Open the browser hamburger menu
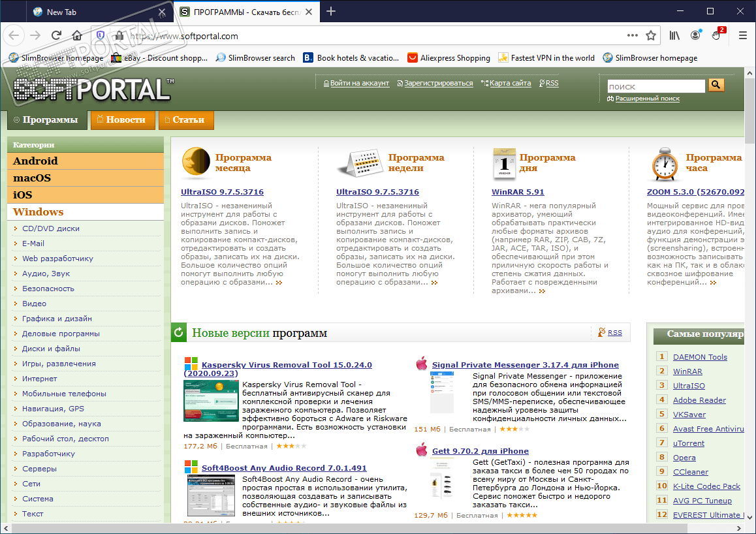 pos(742,36)
